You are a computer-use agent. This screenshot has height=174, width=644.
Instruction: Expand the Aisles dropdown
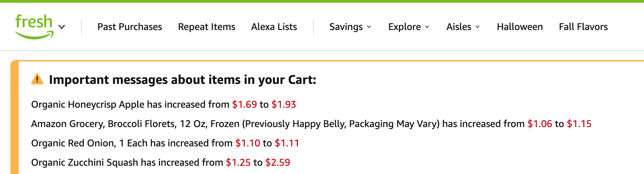[x=463, y=27]
